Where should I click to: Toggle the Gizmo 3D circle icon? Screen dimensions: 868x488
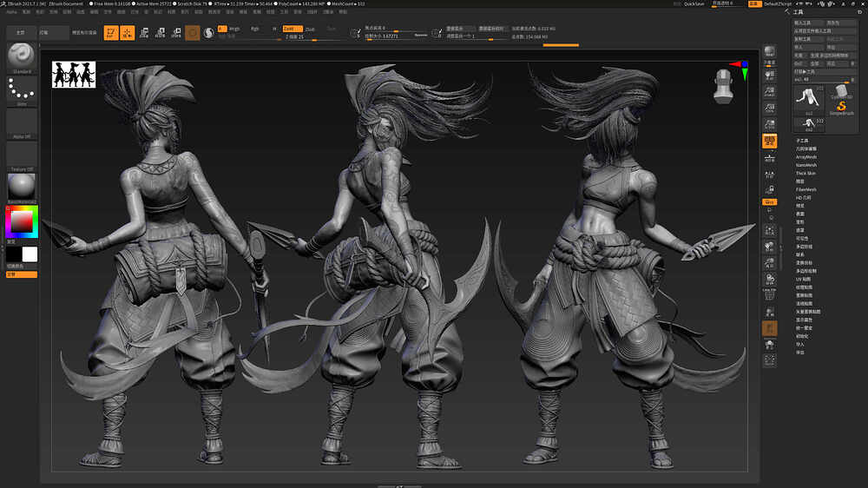click(193, 33)
